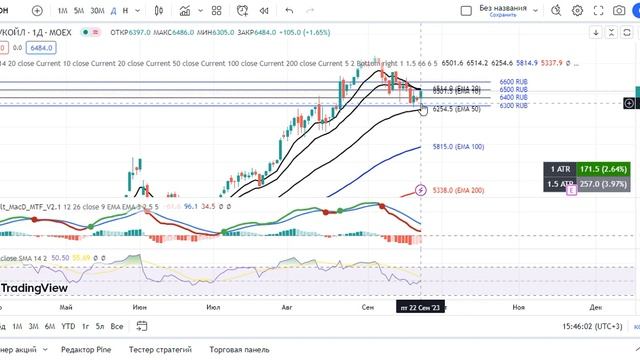Select the 5л range
Image resolution: width=640 pixels, height=360 pixels.
(x=100, y=326)
